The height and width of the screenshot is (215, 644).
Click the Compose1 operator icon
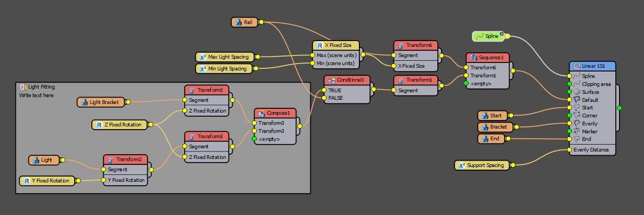[261, 113]
